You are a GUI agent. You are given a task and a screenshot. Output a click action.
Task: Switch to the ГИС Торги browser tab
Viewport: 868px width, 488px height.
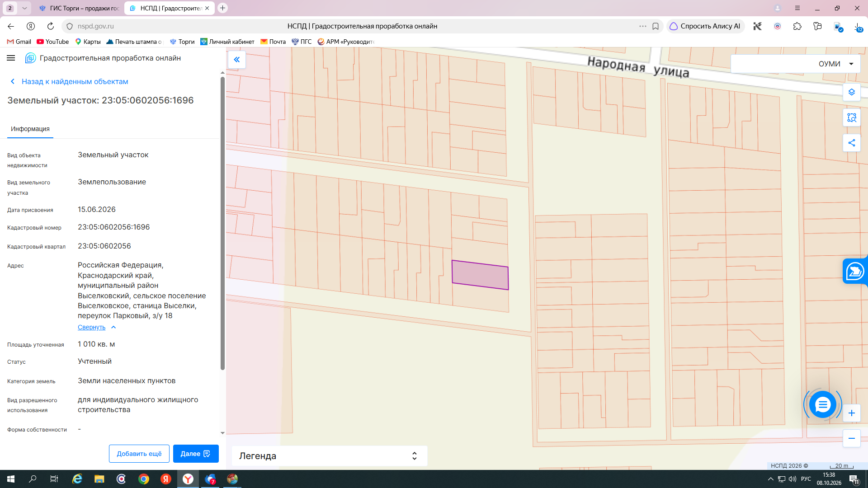coord(80,8)
